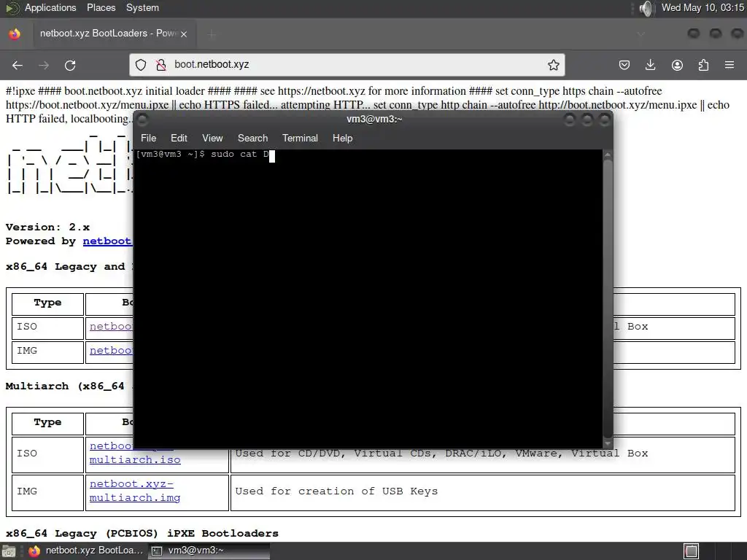Viewport: 747px width, 560px height.
Task: Open Firefox downloads panel
Action: coord(650,65)
